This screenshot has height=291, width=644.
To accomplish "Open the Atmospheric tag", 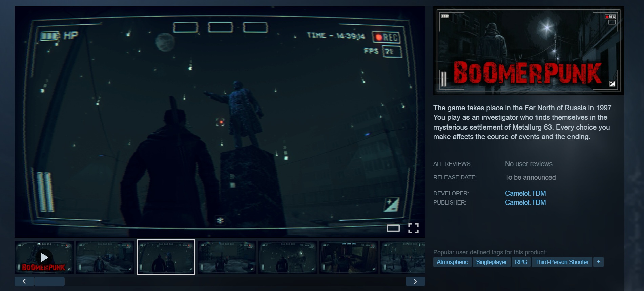I will [x=452, y=262].
